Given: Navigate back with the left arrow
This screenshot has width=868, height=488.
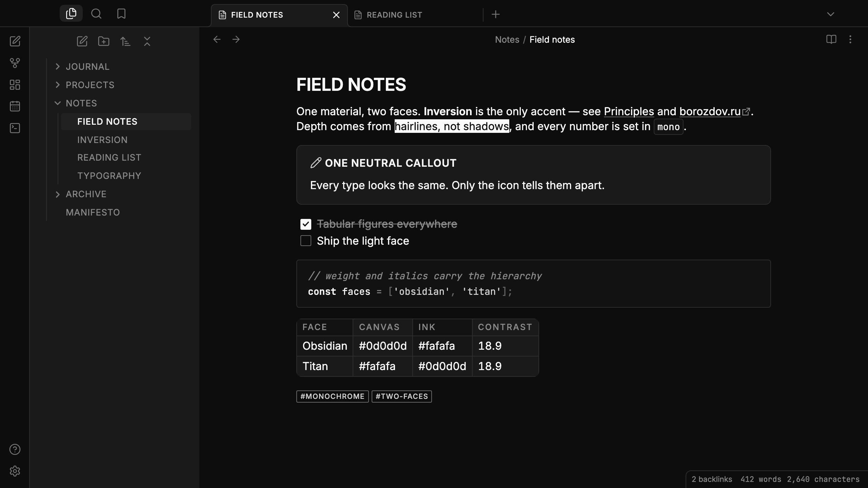Looking at the screenshot, I should click(217, 40).
